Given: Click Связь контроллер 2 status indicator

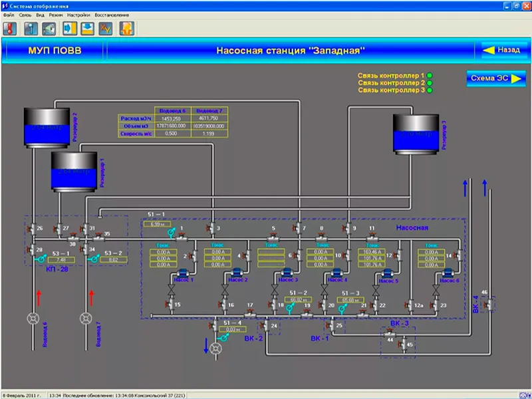Looking at the screenshot, I should click(430, 82).
